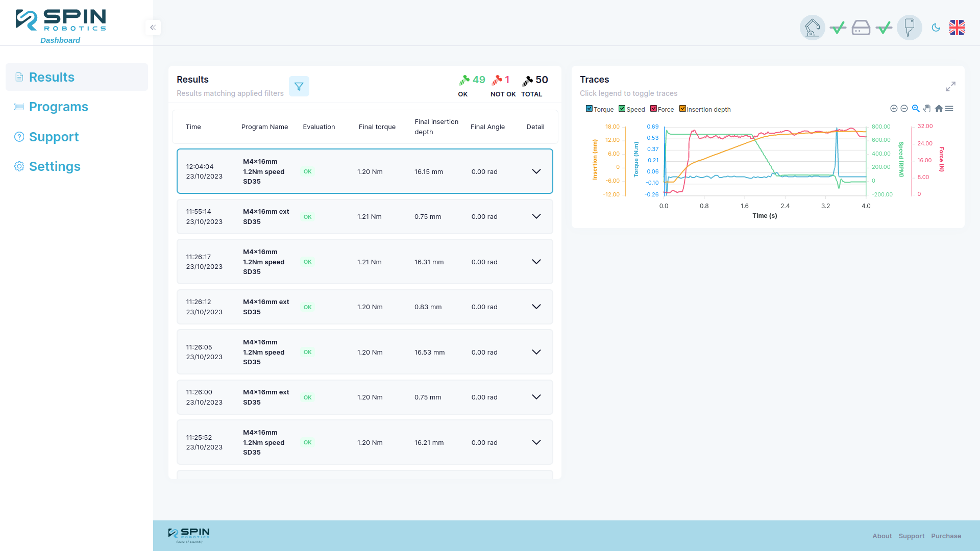Follow the Purchase footer link
The width and height of the screenshot is (980, 551).
coord(946,536)
